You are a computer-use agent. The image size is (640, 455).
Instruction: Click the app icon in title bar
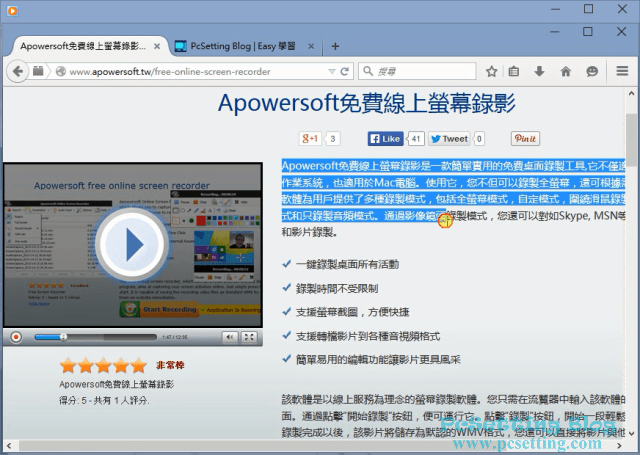12,11
